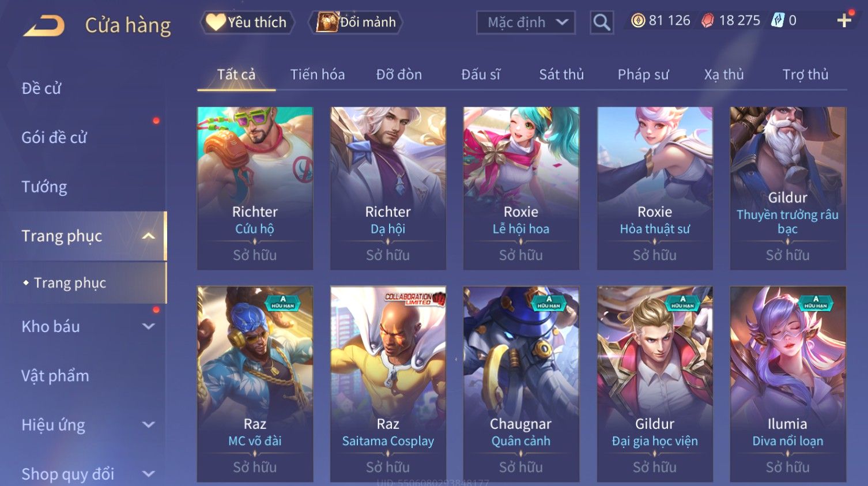Select the Raz Saitama Cosplay skin card
Image resolution: width=868 pixels, height=486 pixels.
(x=388, y=384)
